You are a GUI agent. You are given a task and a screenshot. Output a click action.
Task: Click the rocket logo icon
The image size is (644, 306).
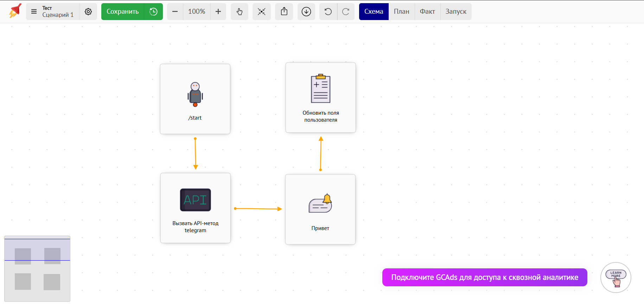[15, 11]
